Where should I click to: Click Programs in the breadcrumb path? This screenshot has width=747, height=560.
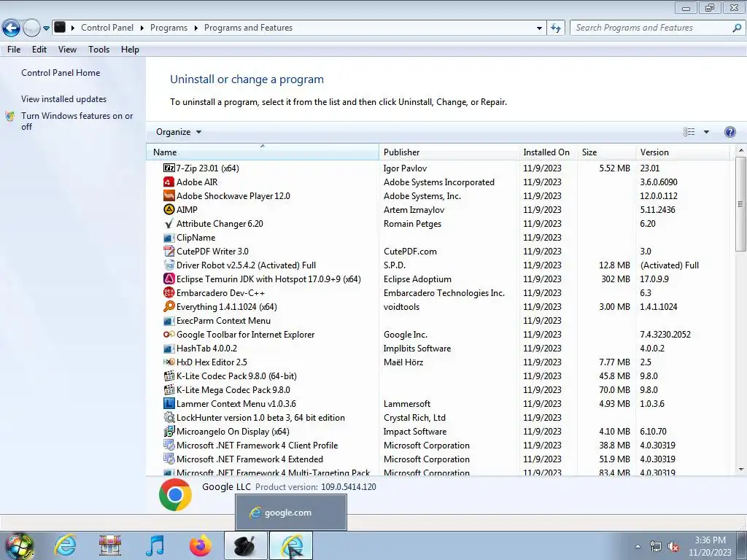point(169,28)
